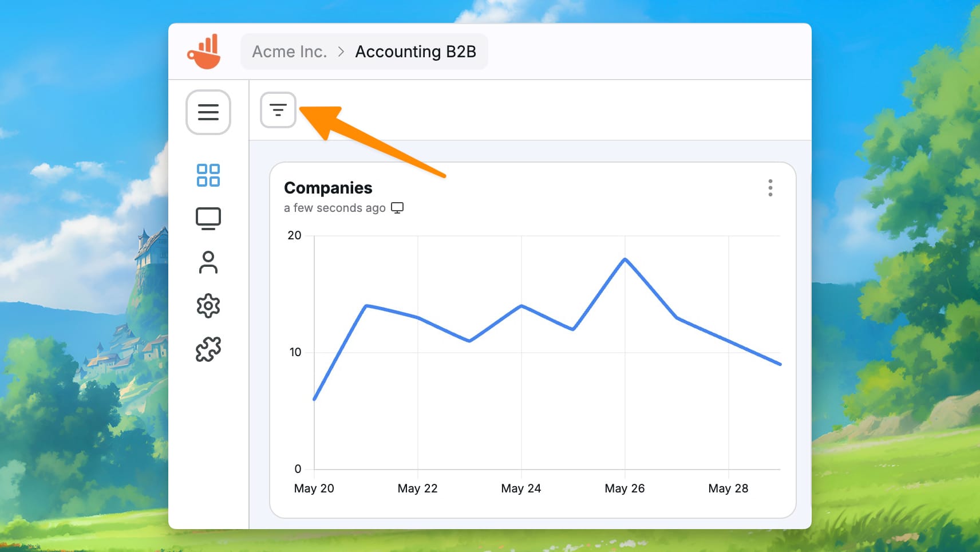Click the May 24 x-axis label

[x=521, y=488]
